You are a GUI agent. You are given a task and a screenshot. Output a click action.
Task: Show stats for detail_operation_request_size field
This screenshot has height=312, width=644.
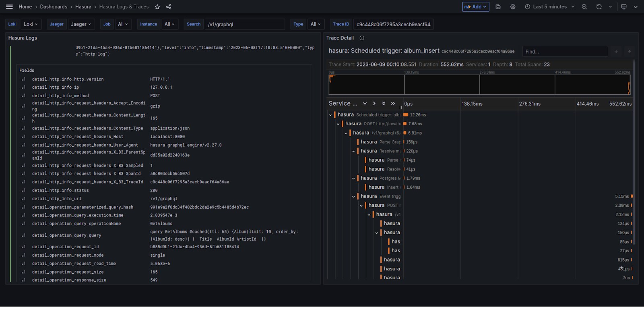[x=24, y=272]
